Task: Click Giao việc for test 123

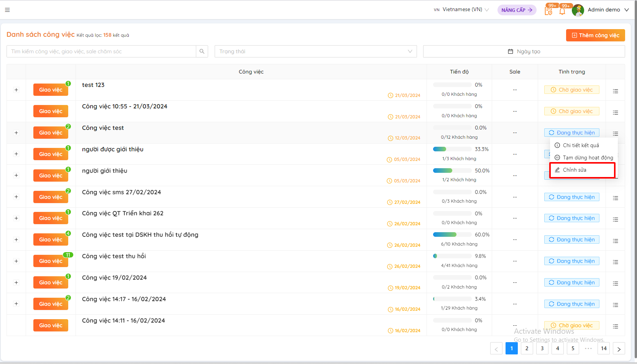Action: point(51,90)
